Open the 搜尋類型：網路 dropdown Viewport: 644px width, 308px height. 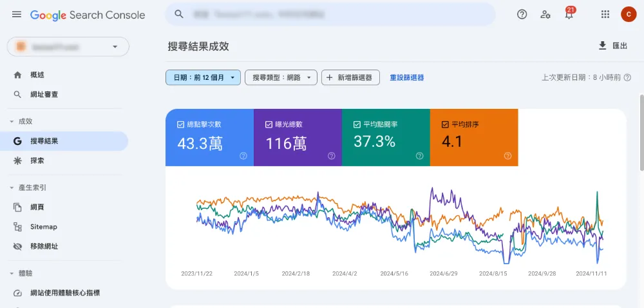coord(281,77)
